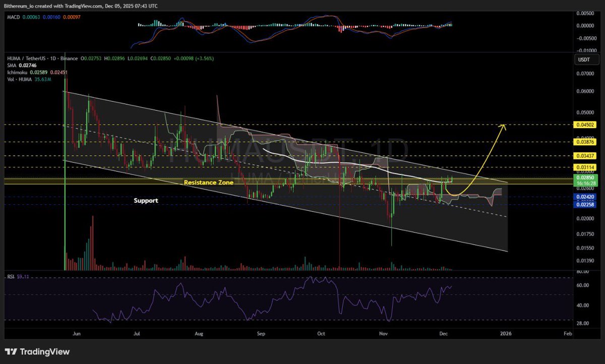605x364 pixels.
Task: Click the Sep label on time axis
Action: coord(261,334)
